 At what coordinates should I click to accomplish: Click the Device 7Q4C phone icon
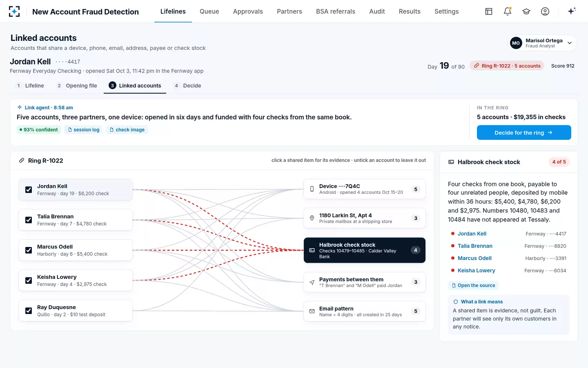tap(312, 189)
